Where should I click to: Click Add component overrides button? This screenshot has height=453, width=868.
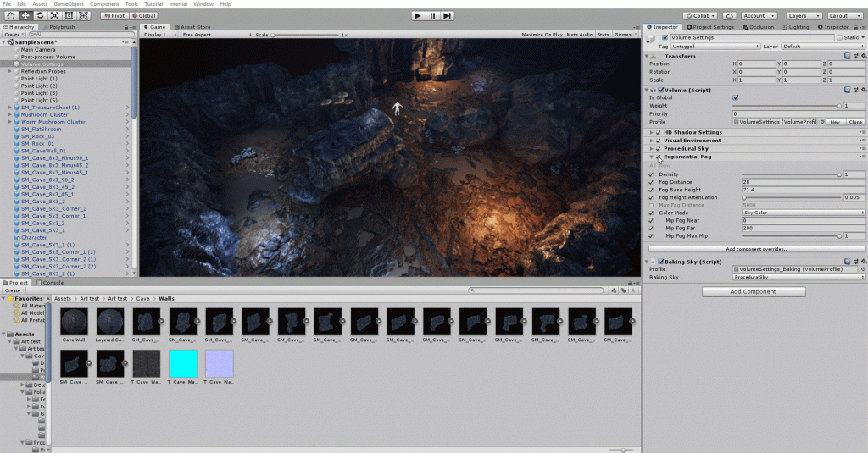click(757, 249)
